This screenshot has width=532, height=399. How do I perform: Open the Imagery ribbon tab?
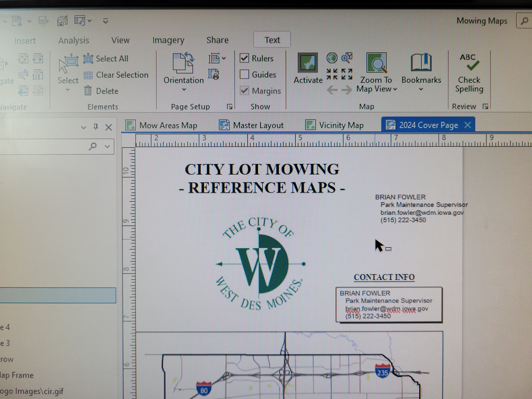(x=168, y=40)
